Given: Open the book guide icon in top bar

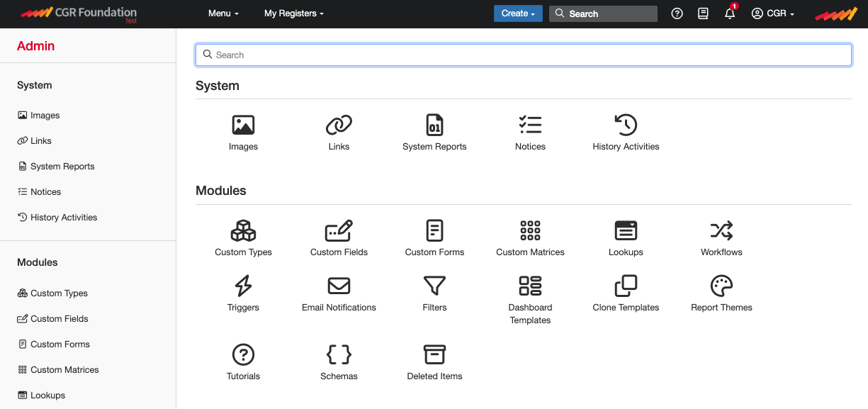Looking at the screenshot, I should pyautogui.click(x=703, y=13).
